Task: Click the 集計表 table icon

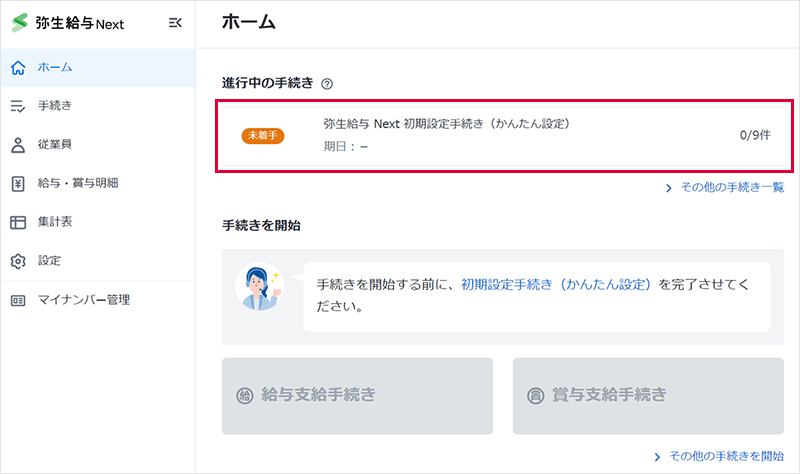Action: point(18,222)
